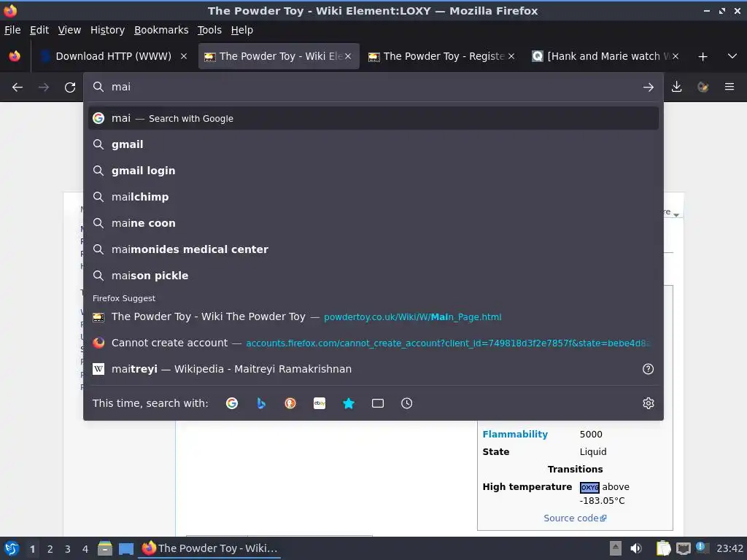Open the Downloads panel icon
The image size is (747, 560).
[x=676, y=87]
